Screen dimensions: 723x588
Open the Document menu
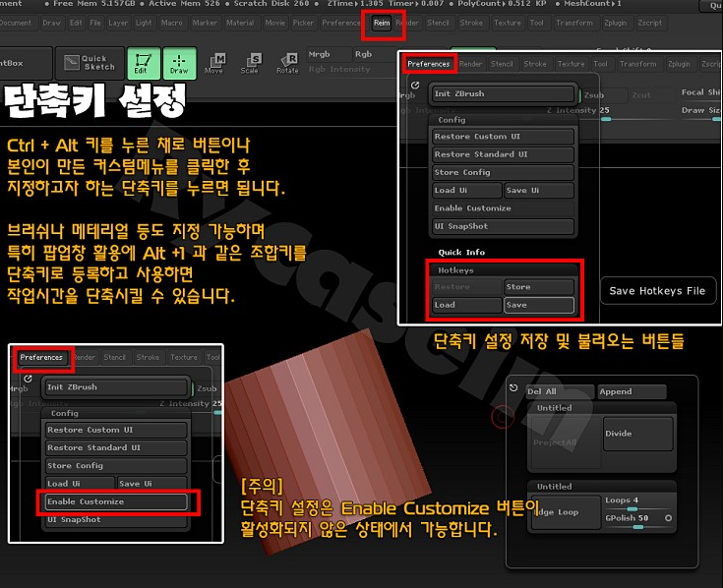pyautogui.click(x=16, y=23)
